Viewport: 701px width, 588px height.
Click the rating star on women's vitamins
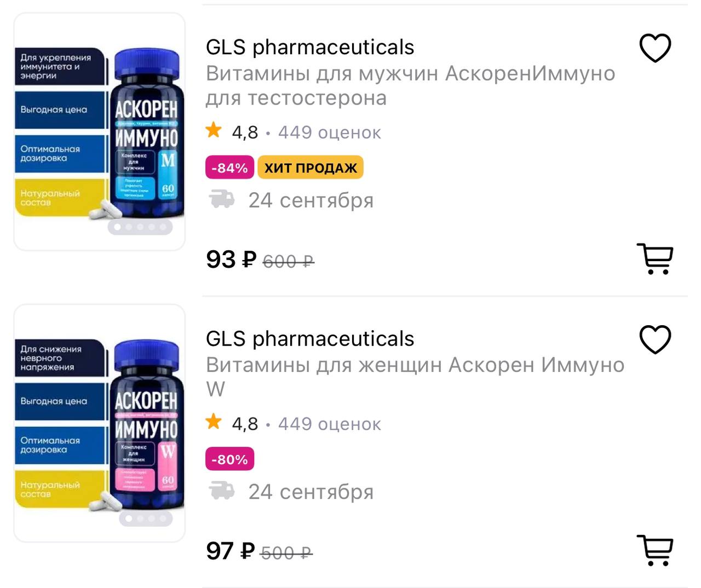point(214,422)
